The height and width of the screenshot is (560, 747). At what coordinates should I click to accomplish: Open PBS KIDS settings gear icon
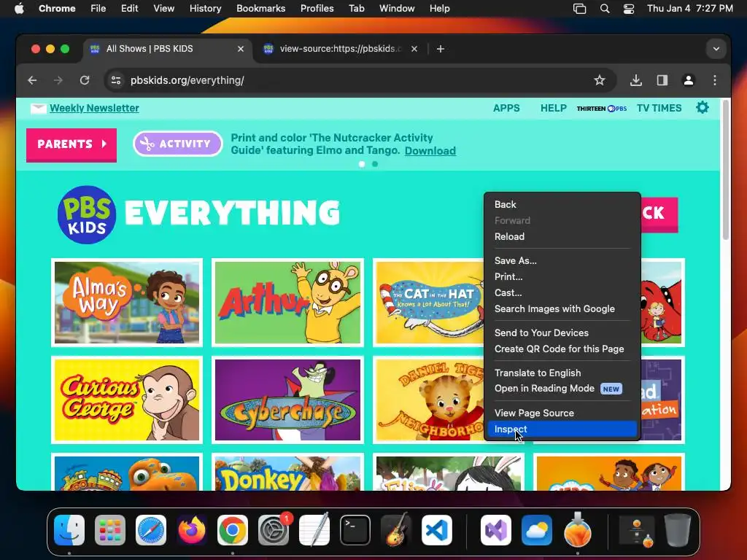703,108
